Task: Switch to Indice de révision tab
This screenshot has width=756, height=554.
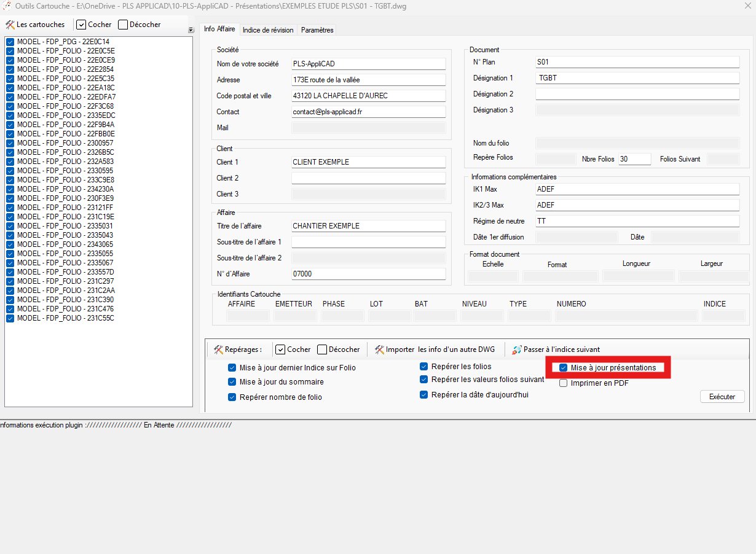Action: (268, 29)
